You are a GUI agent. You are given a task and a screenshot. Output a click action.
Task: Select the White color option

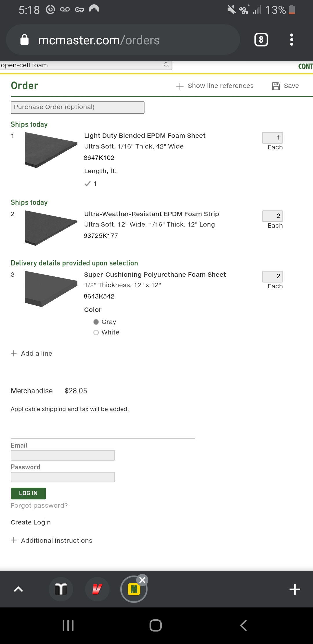(96, 332)
